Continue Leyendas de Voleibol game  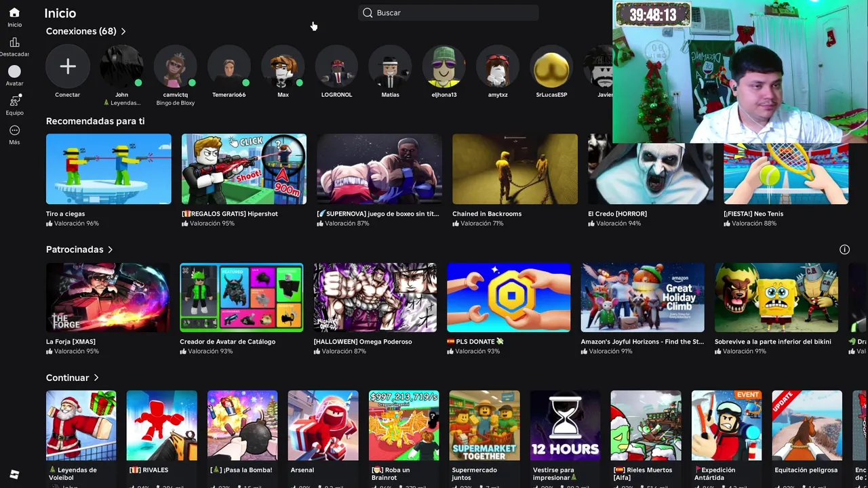(81, 426)
